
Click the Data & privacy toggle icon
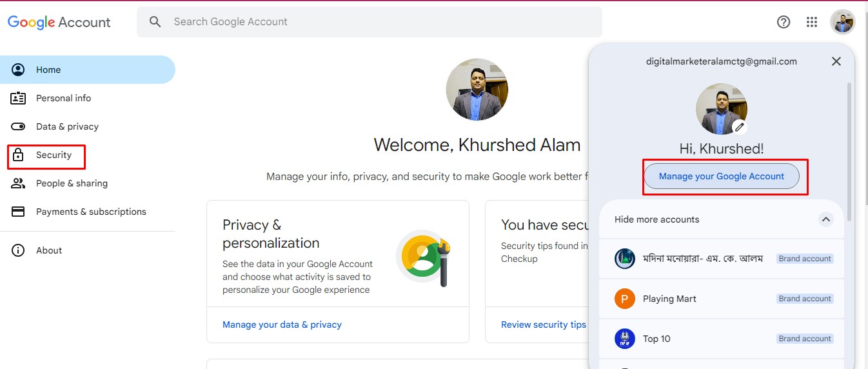pos(18,126)
